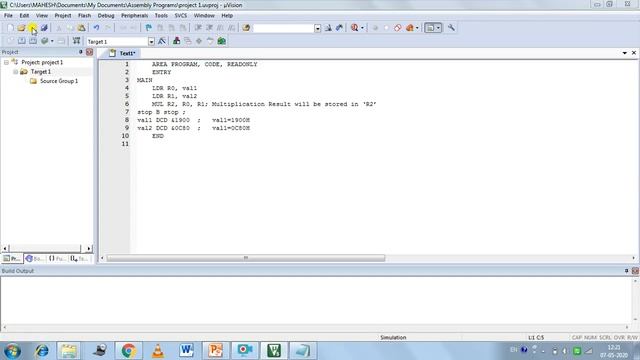Open editor tab list dropdown arrow

point(624,53)
